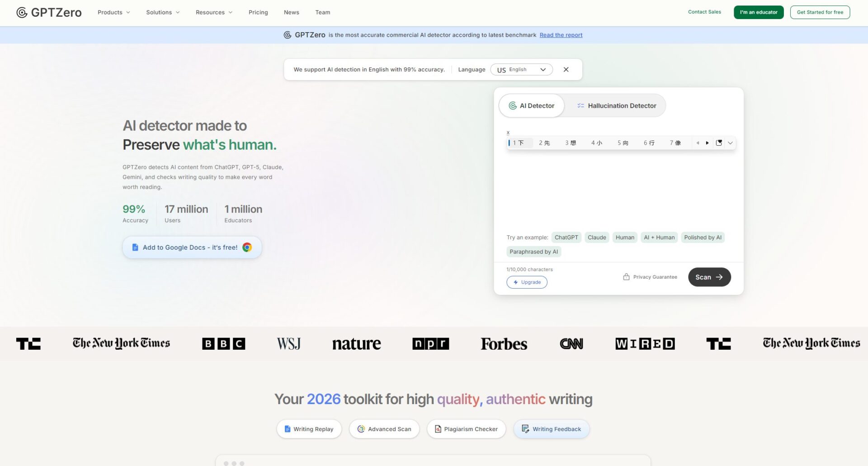Select IME candidate 5 向
Viewport: 868px width, 466px height.
coord(623,143)
